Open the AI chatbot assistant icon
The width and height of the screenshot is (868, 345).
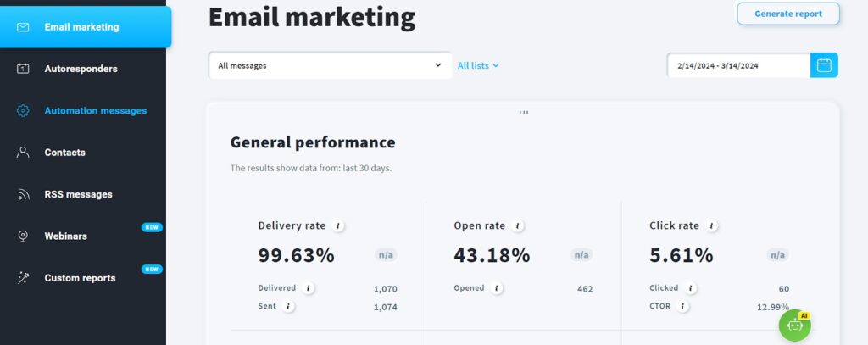coord(794,325)
